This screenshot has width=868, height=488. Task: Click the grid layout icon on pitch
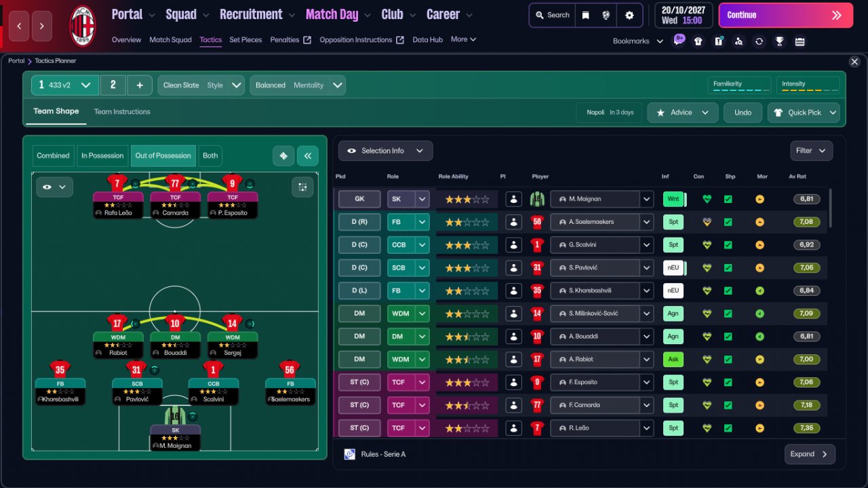[x=302, y=187]
